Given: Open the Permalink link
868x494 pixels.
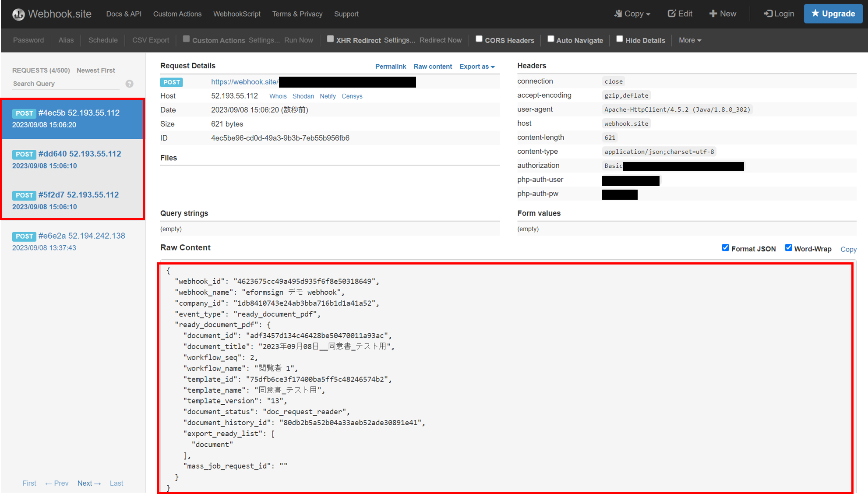Looking at the screenshot, I should point(391,67).
